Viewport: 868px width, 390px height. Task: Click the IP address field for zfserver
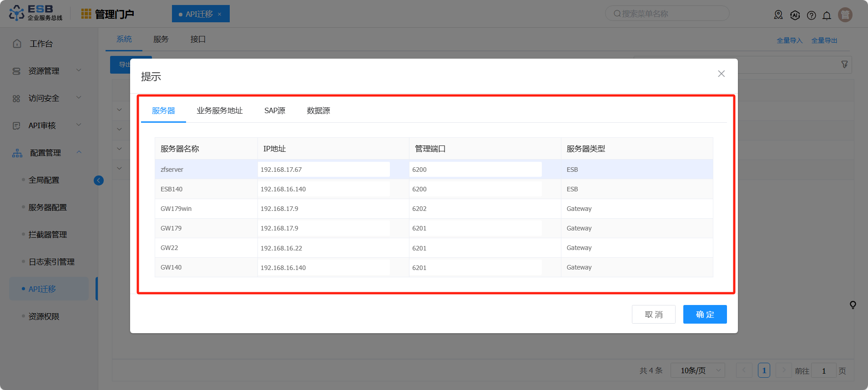[x=323, y=170]
